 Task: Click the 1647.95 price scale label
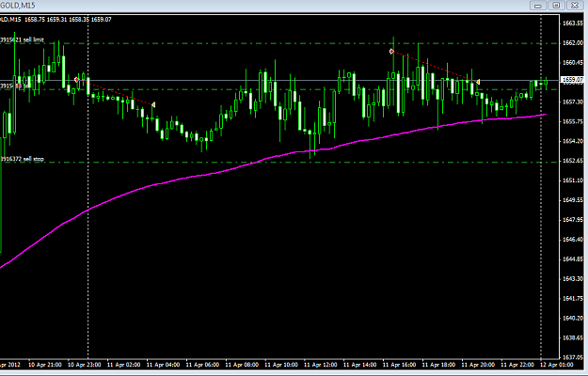573,219
